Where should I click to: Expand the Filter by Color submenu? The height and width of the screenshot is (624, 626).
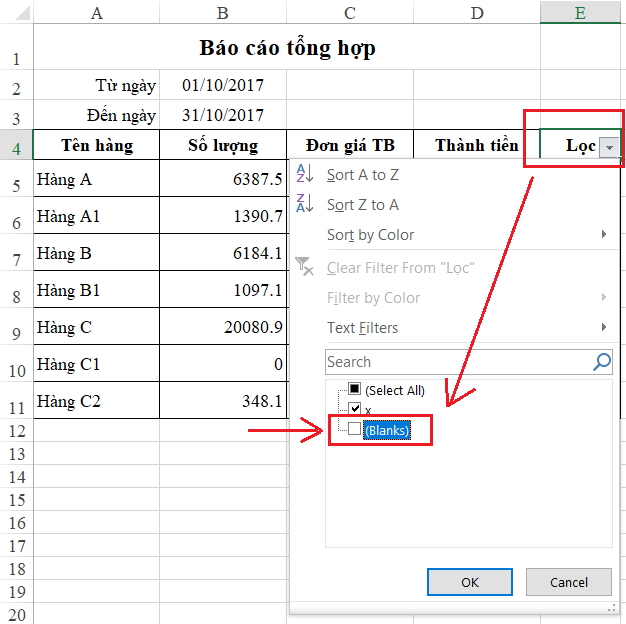point(604,298)
